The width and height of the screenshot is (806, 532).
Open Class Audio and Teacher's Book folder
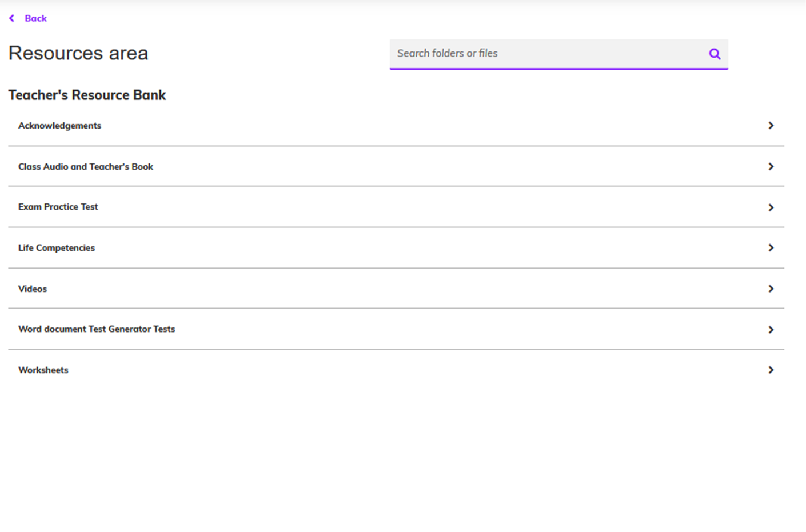coord(86,167)
